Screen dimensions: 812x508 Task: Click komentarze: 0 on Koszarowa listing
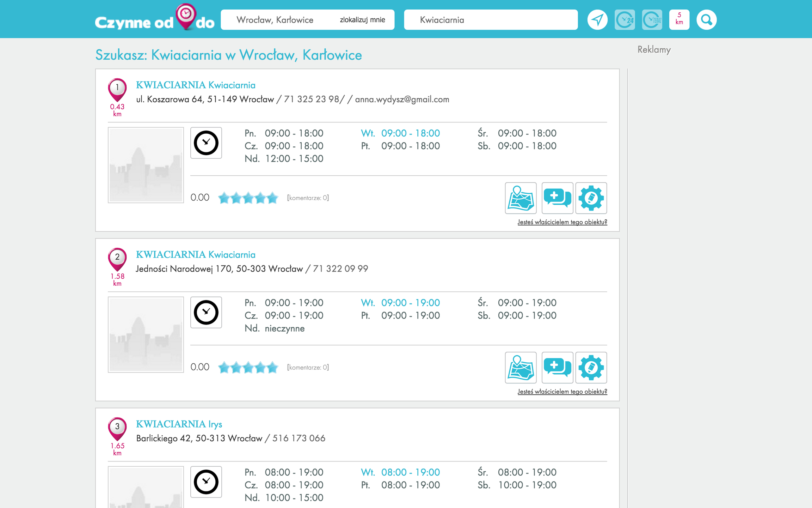pos(308,198)
